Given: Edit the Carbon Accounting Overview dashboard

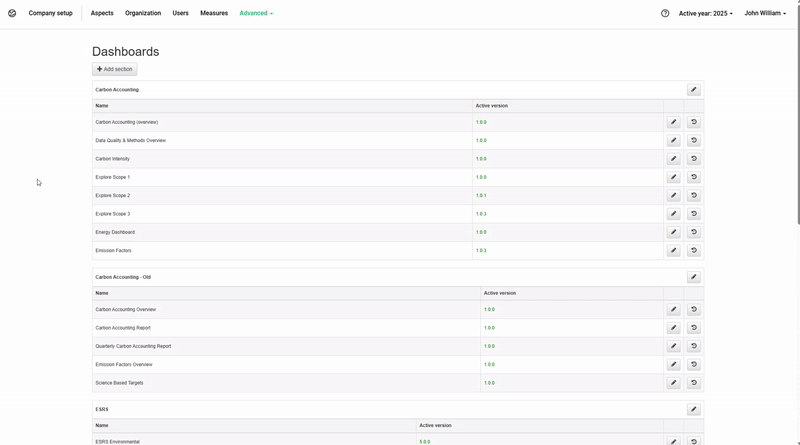Looking at the screenshot, I should pos(673,309).
